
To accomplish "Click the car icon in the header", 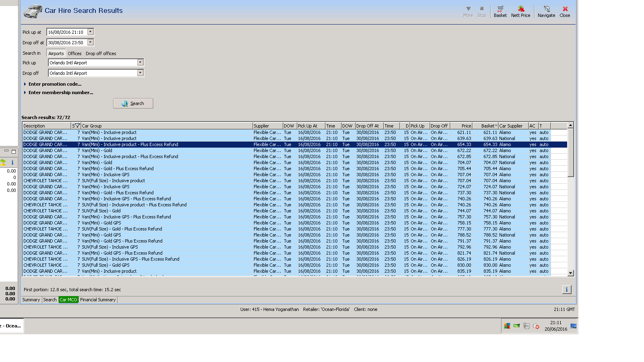I will pos(33,11).
